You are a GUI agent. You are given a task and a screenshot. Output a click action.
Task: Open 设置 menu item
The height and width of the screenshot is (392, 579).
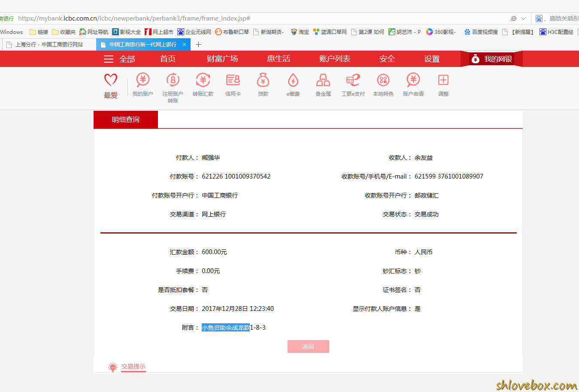point(432,59)
